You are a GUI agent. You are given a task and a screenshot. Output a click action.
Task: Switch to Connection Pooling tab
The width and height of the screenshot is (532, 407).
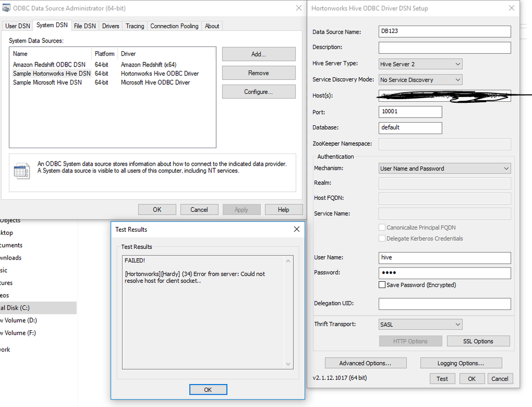tap(174, 26)
